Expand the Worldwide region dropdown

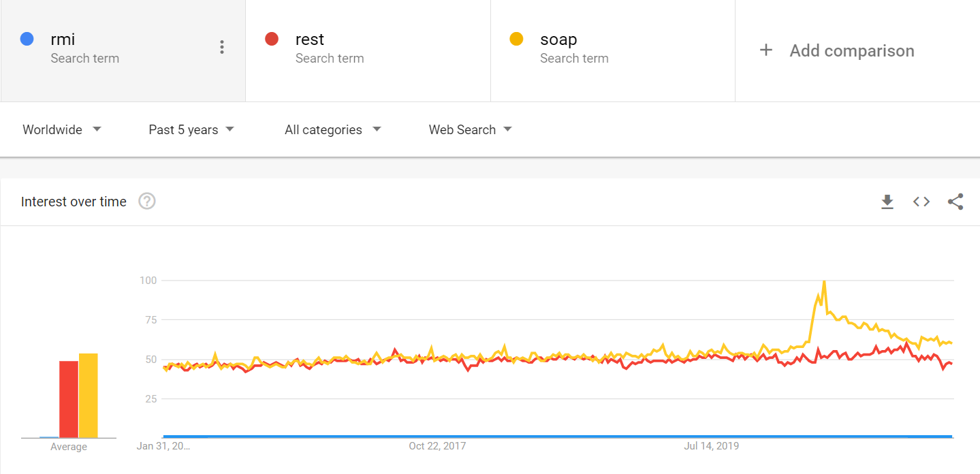click(62, 129)
